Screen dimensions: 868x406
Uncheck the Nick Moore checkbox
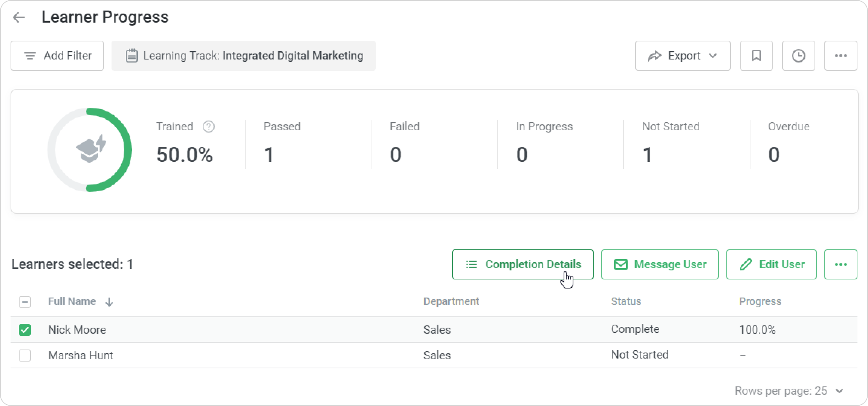click(25, 330)
